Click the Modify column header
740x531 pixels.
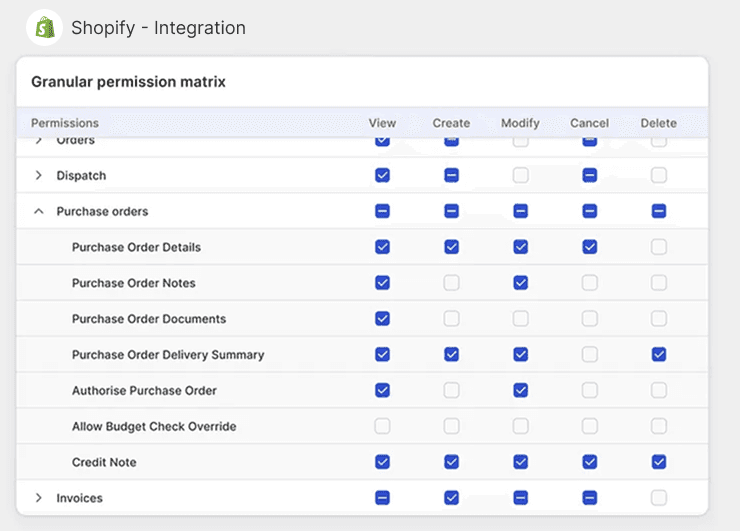click(520, 123)
